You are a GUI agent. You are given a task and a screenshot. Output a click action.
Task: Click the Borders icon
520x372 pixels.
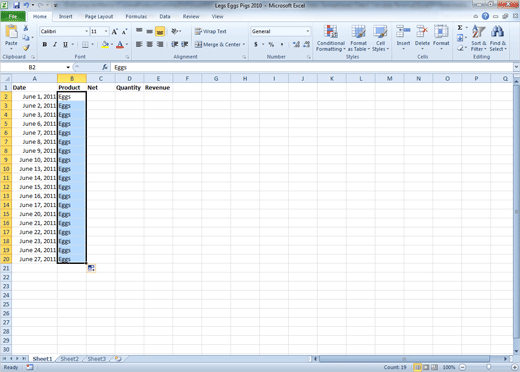point(85,44)
